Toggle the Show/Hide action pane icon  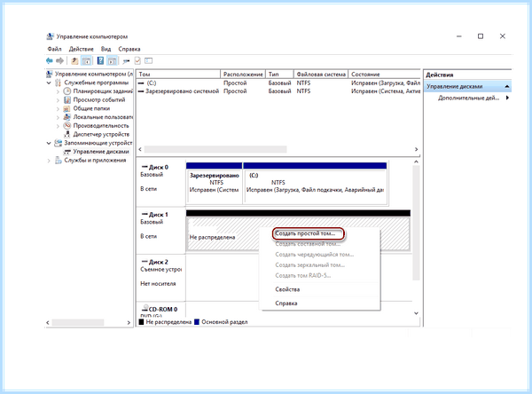point(112,61)
